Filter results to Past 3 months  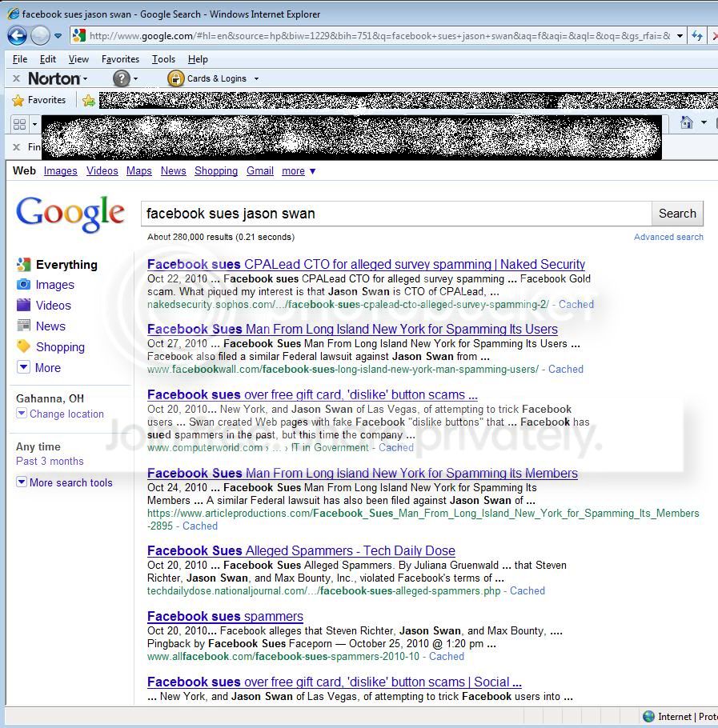point(50,461)
